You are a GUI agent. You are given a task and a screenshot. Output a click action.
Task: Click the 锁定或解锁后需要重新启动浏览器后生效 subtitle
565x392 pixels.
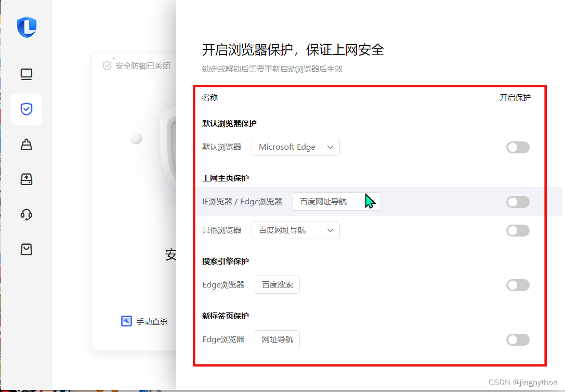coord(272,69)
